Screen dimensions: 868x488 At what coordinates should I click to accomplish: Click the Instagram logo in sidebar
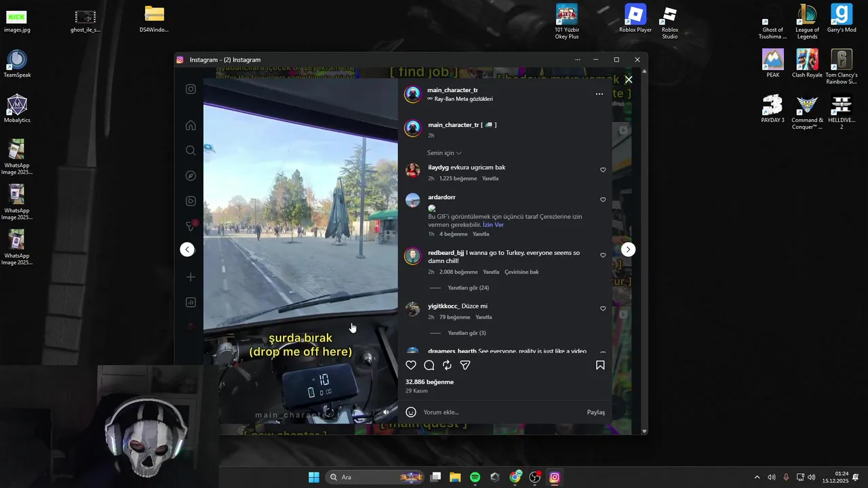tap(191, 89)
